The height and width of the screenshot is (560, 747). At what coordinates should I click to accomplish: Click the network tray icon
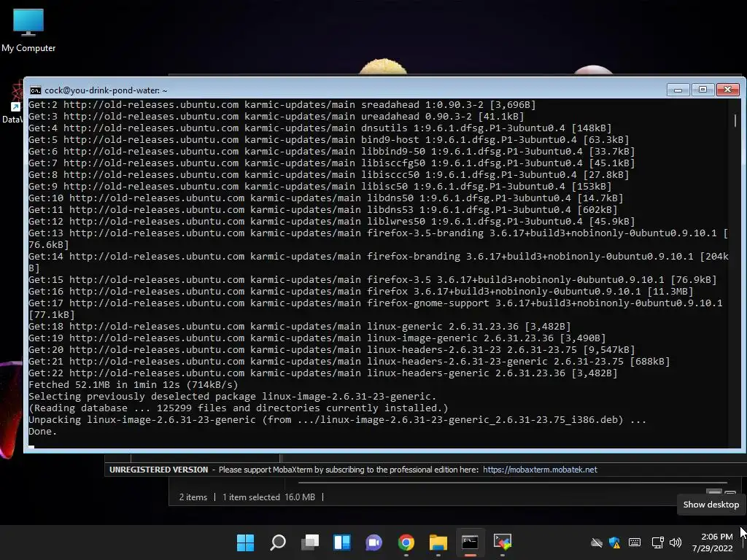coord(658,542)
